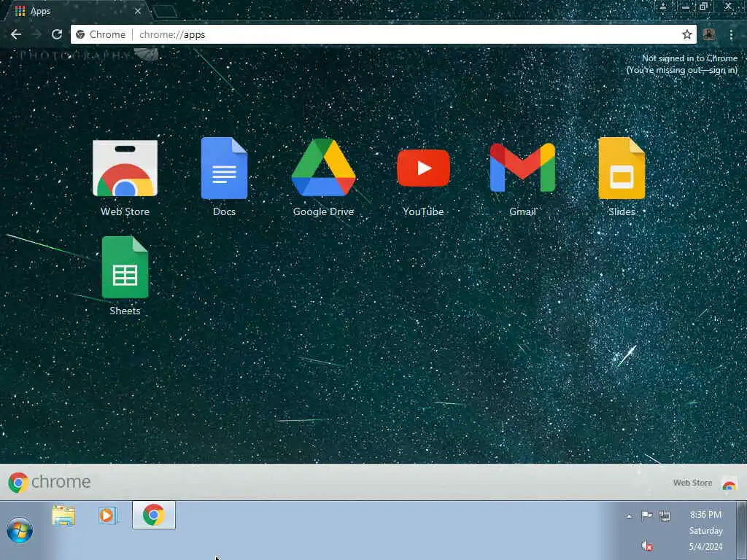Open a new tab
Viewport: 747px width, 560px height.
pos(165,12)
